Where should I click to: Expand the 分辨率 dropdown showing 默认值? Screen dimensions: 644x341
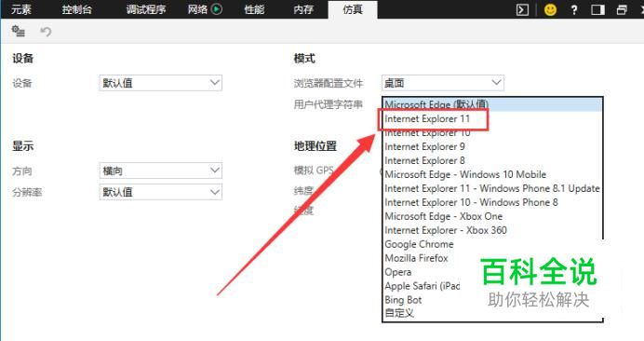161,192
